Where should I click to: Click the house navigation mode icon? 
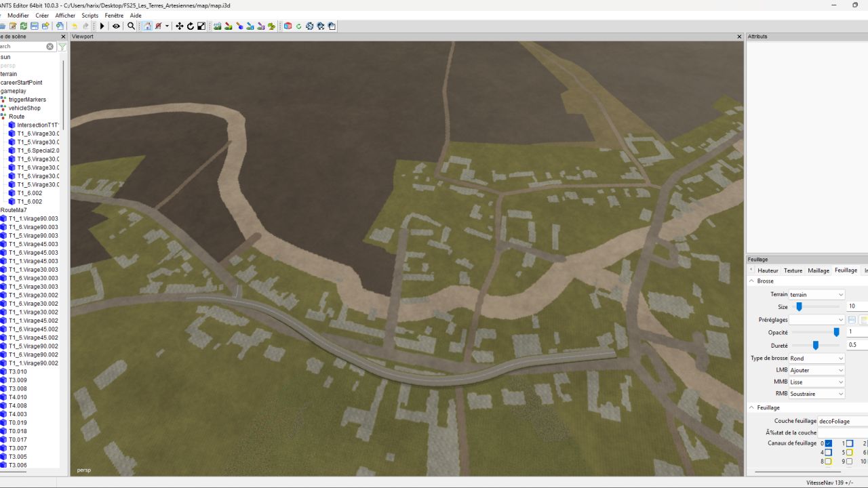[x=147, y=26]
